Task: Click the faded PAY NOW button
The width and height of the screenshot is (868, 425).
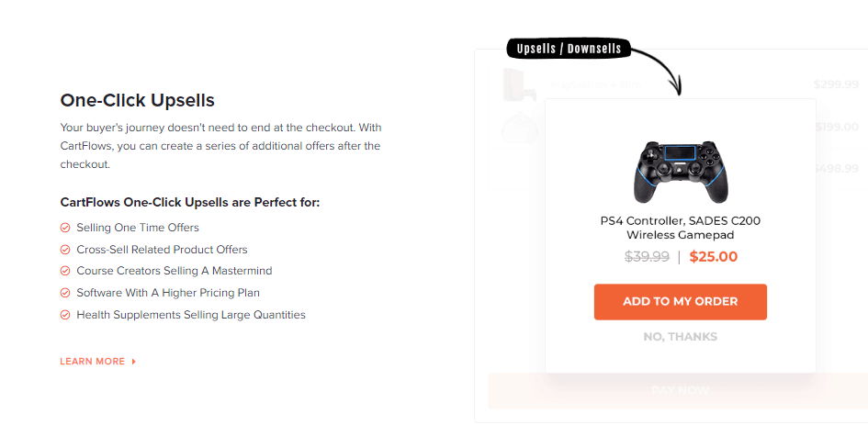Action: [680, 391]
